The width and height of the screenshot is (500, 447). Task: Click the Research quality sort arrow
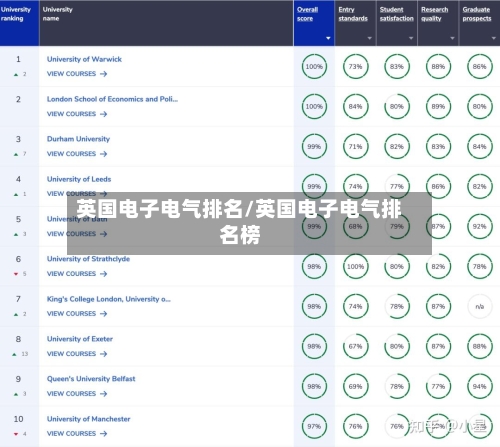pos(452,38)
